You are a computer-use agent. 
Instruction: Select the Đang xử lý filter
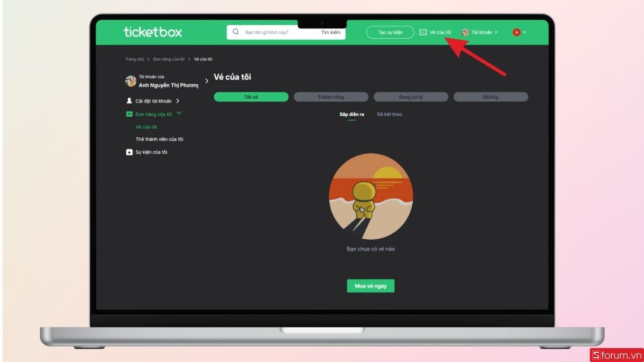click(411, 97)
